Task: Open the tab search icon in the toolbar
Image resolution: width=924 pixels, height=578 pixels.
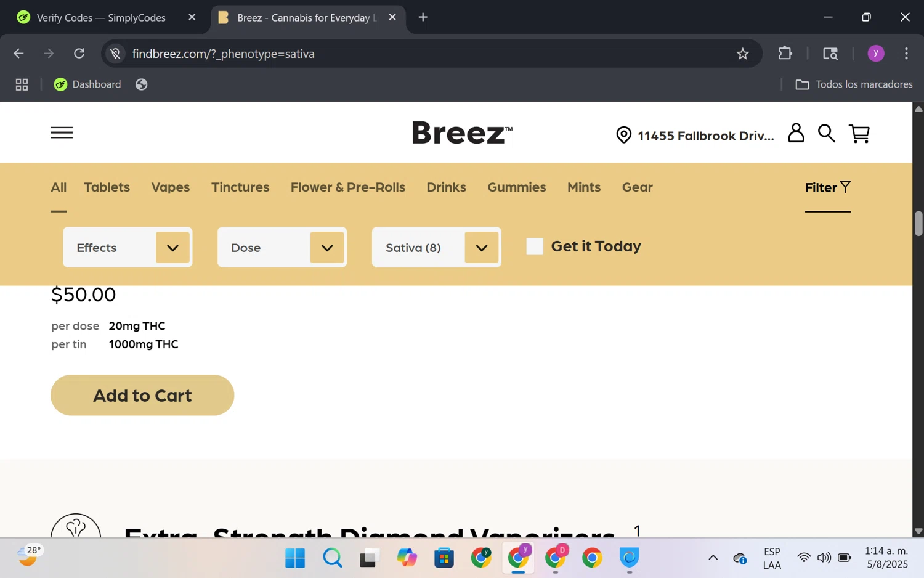Action: coord(830,54)
